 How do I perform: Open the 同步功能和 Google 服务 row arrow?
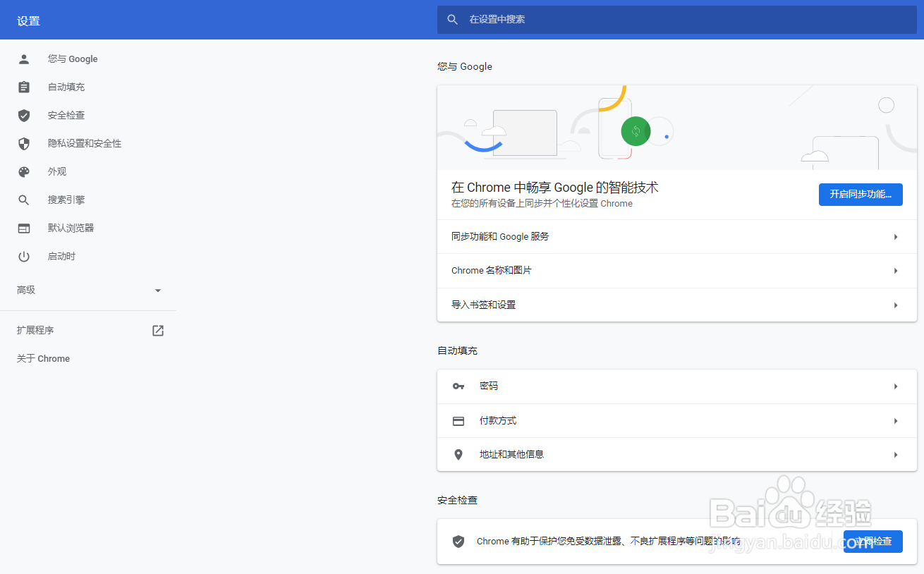tap(896, 237)
